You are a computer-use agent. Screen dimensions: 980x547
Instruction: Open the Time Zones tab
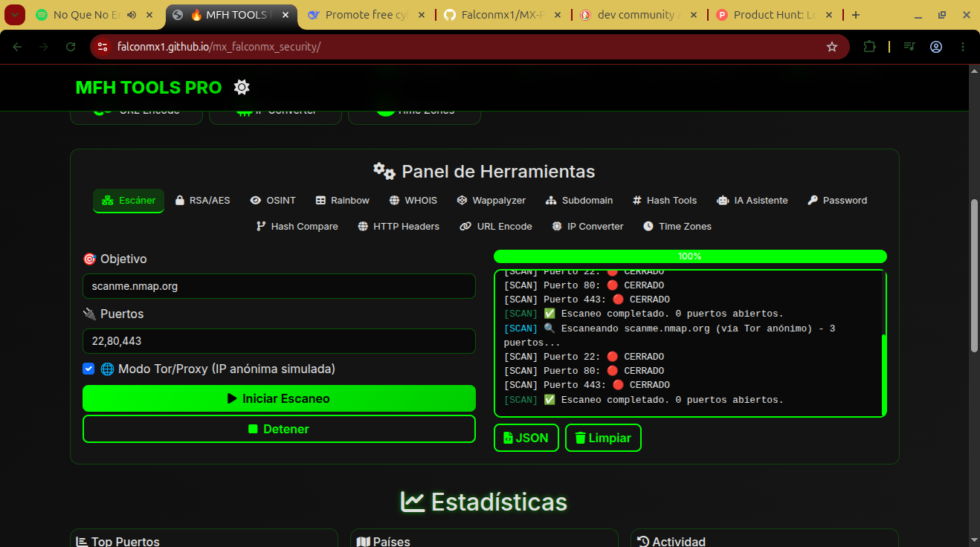pos(677,227)
